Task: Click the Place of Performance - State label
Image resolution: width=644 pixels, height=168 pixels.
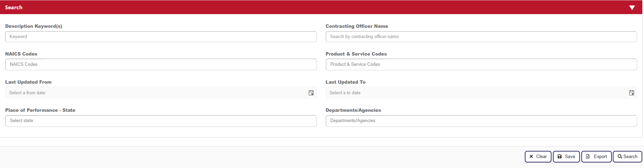Action: (40, 110)
